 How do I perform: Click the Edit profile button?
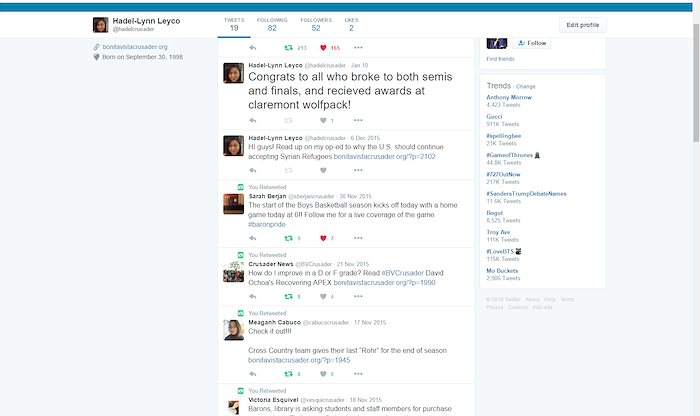click(583, 25)
